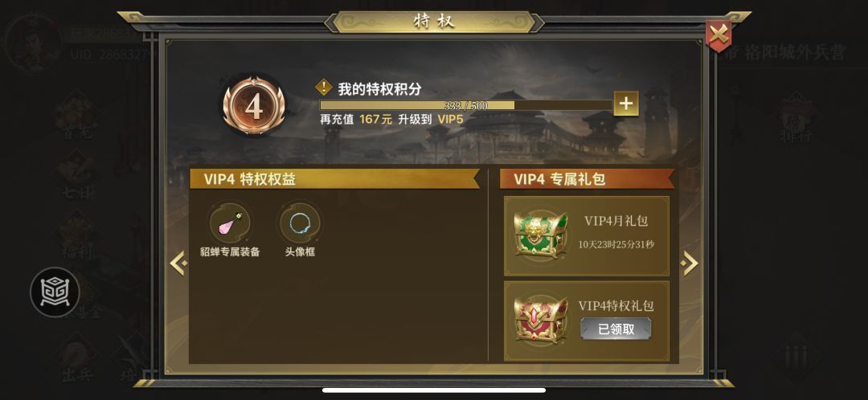Click the 特权 title banner
Image resolution: width=868 pixels, height=400 pixels.
(x=434, y=22)
